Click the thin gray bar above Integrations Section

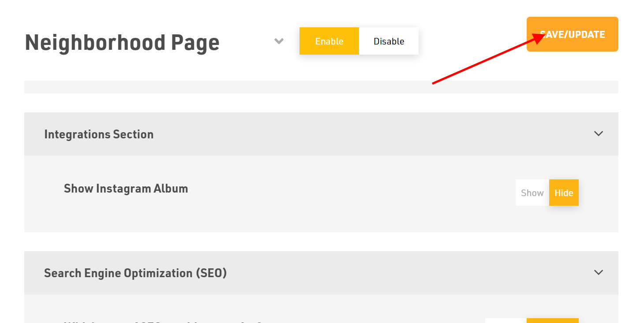pos(321,87)
